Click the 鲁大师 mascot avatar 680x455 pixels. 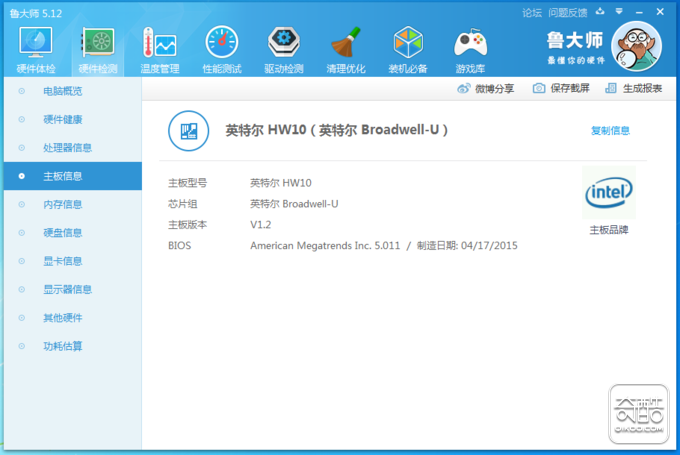[636, 46]
